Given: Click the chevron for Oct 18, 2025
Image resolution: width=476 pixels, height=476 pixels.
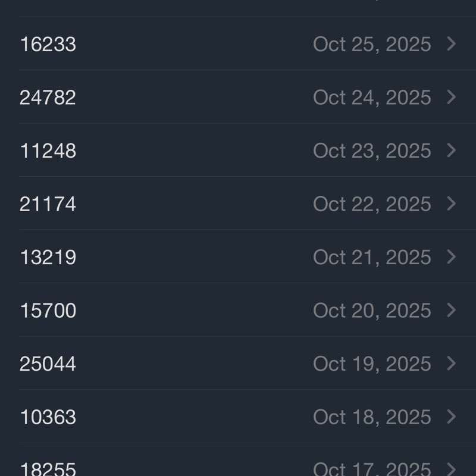Looking at the screenshot, I should (x=451, y=416).
